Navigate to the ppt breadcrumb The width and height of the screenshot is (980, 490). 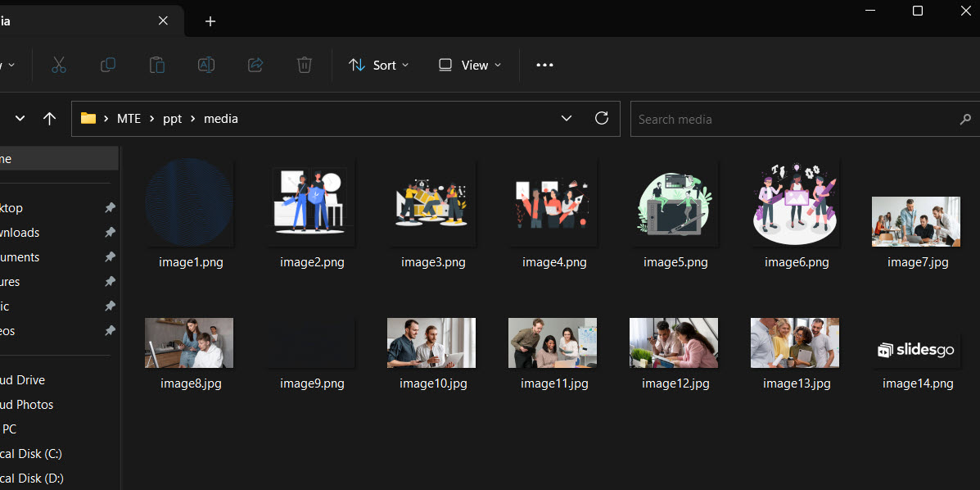click(172, 118)
